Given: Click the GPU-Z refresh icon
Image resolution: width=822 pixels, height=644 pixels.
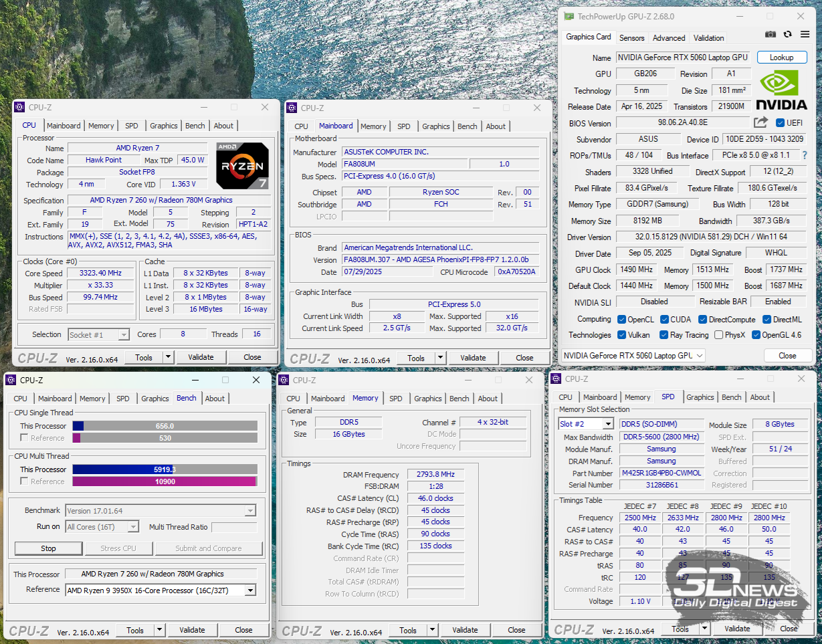Looking at the screenshot, I should coord(787,35).
